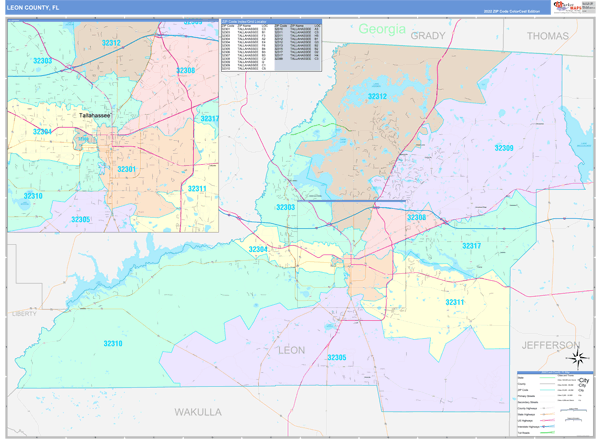Click the THOMAS county label
This screenshot has height=439, width=600.
point(547,36)
